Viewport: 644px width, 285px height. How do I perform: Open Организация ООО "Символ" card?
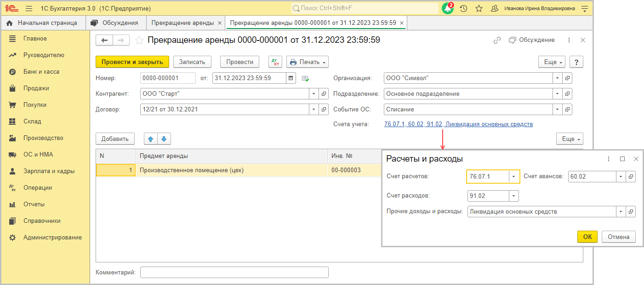click(x=568, y=78)
